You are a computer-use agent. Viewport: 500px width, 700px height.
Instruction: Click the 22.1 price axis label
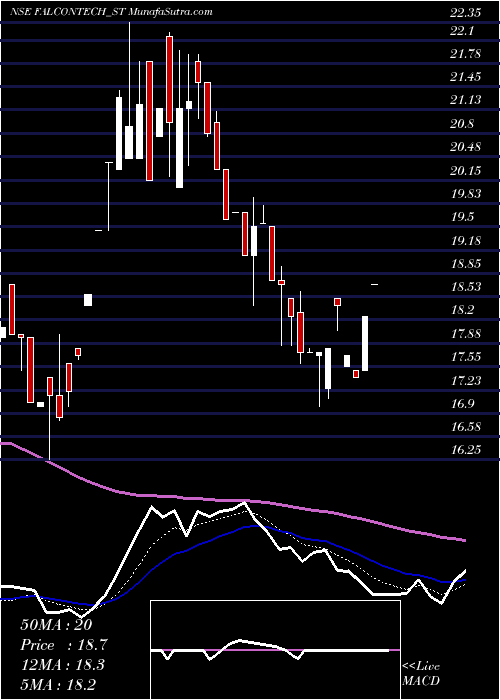click(x=462, y=31)
